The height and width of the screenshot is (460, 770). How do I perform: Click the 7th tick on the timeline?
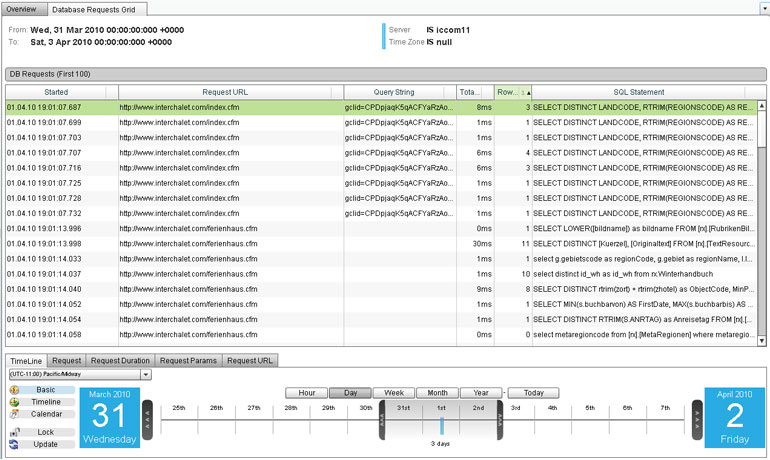pos(665,408)
